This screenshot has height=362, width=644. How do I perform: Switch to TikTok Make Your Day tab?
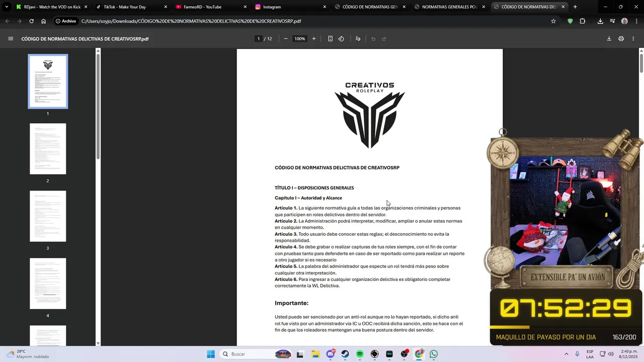[x=130, y=7]
